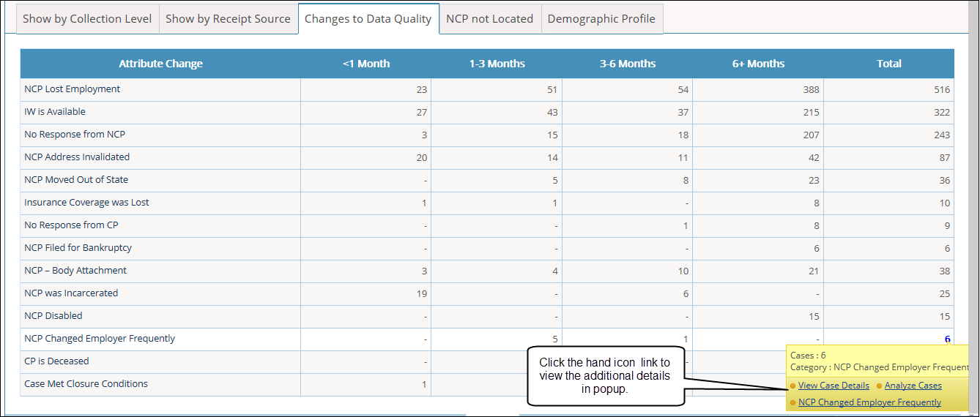
Task: Click the 207 value under 6+ Months
Action: [x=811, y=135]
